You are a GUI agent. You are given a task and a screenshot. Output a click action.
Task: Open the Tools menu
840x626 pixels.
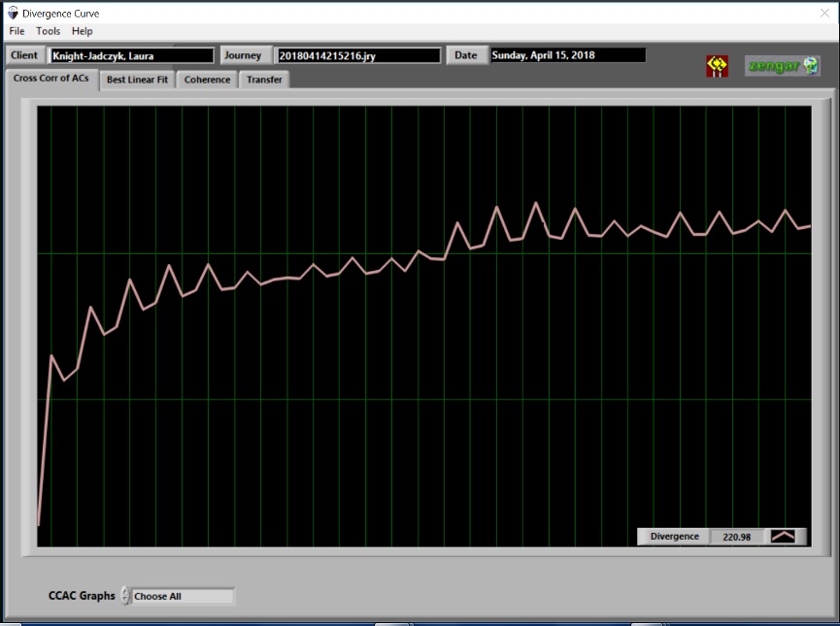pyautogui.click(x=48, y=31)
